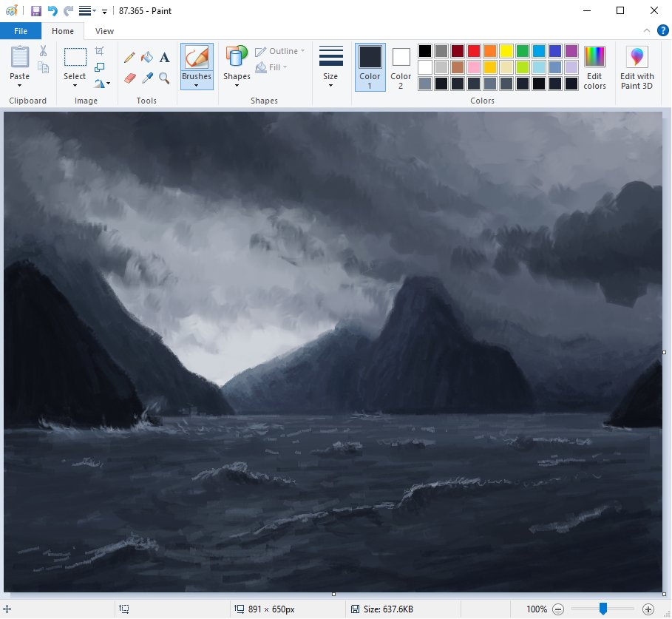Click the Help question mark icon

pos(662,31)
